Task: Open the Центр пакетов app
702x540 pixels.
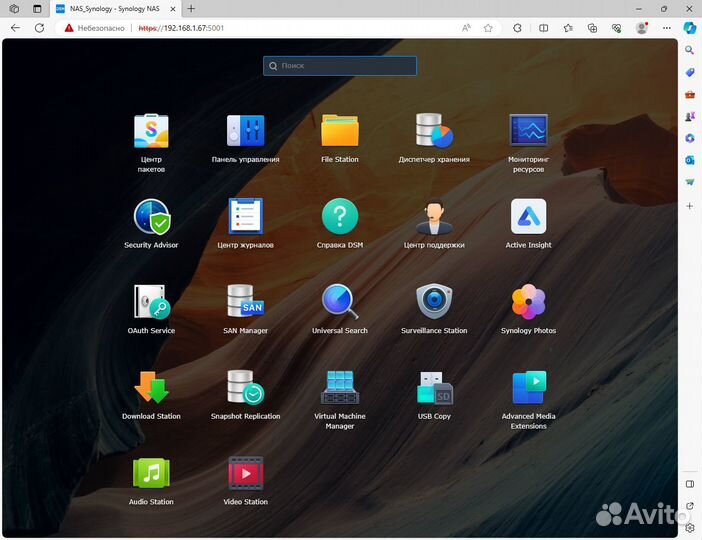Action: point(151,131)
